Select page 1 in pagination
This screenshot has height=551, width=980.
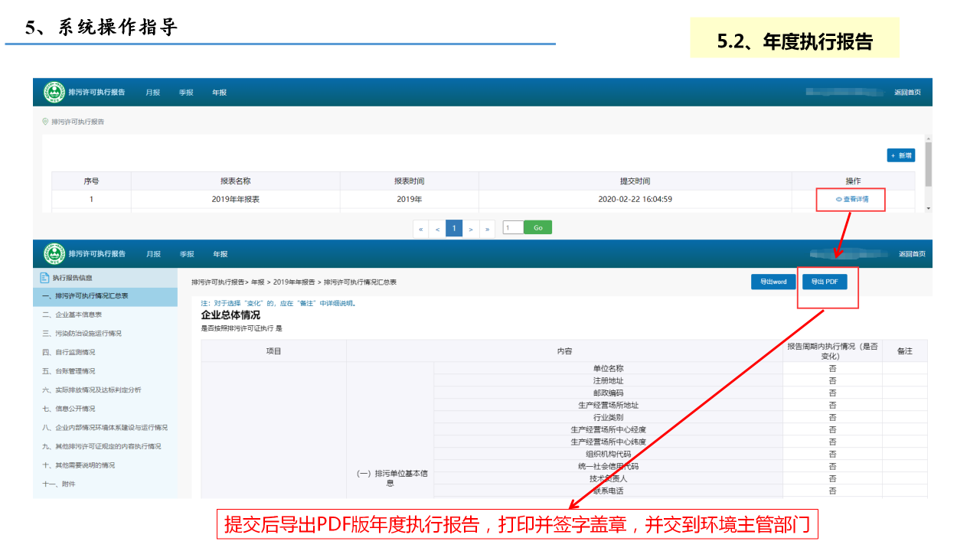(454, 229)
